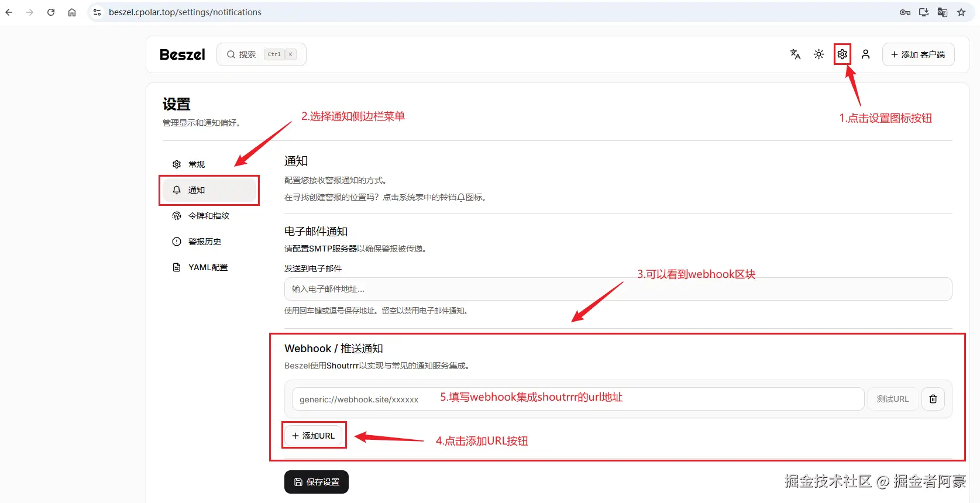Go to the browser home page icon
980x503 pixels.
click(x=72, y=12)
